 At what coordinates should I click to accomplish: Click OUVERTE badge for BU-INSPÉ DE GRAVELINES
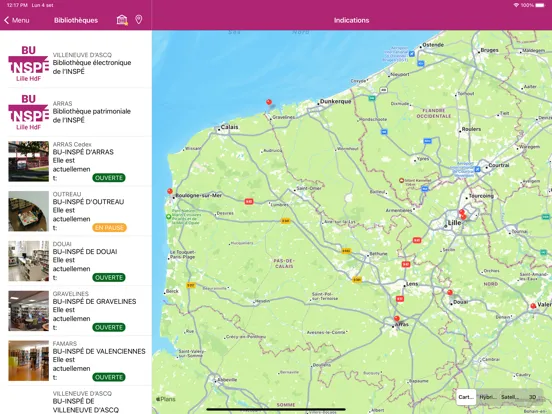[109, 327]
